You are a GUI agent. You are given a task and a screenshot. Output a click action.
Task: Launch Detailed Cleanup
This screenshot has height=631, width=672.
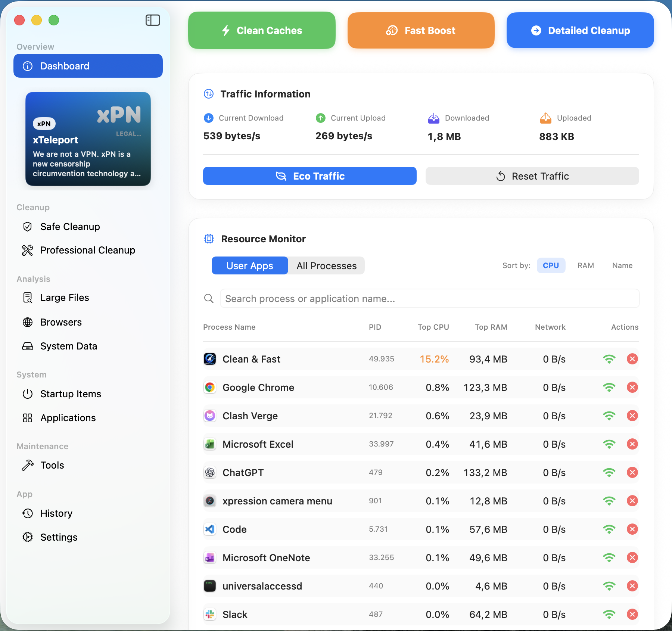580,30
